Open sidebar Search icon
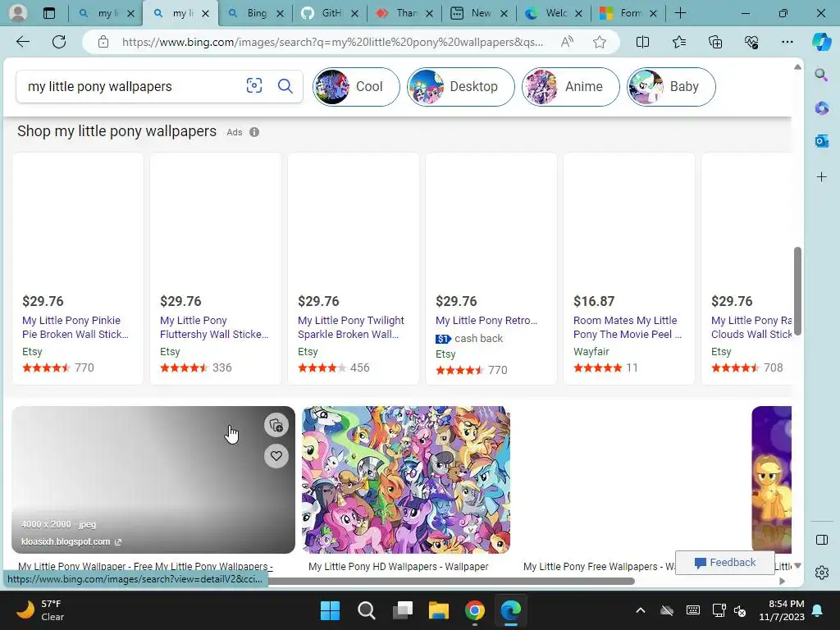The height and width of the screenshot is (630, 840). coord(821,75)
